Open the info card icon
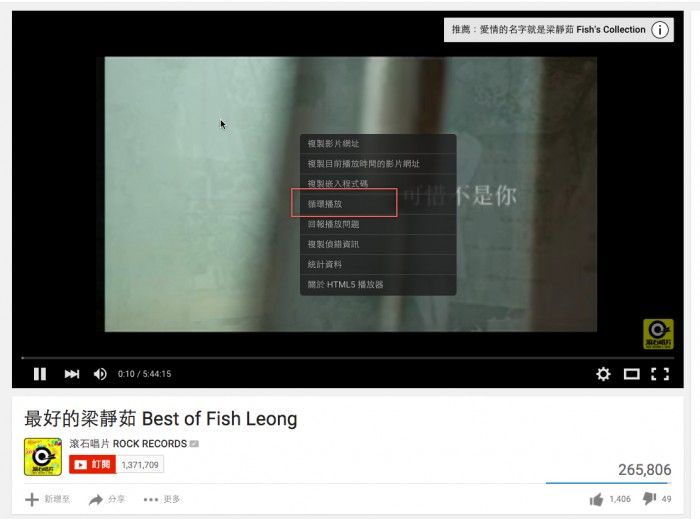The height and width of the screenshot is (519, 700). tap(660, 30)
